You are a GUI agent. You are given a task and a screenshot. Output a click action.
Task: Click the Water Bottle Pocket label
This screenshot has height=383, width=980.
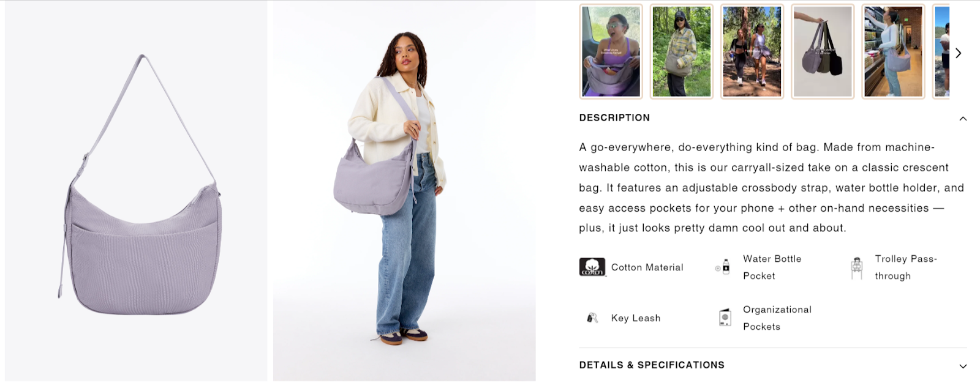(772, 267)
